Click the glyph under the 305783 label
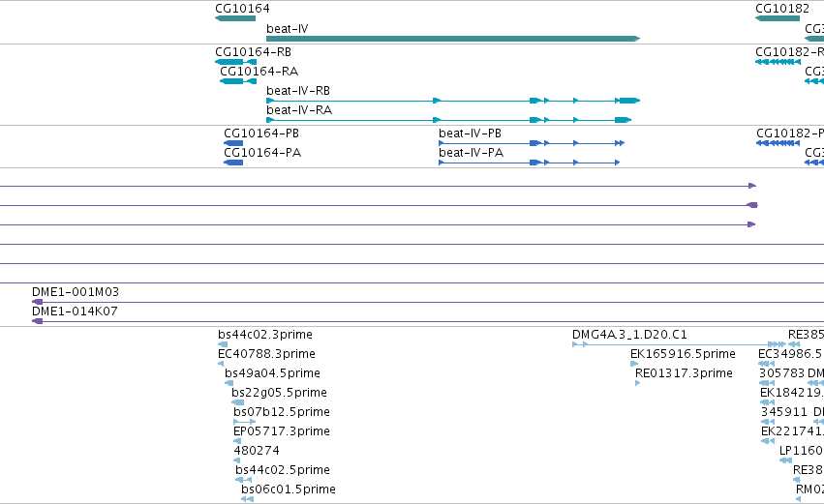824x504 pixels. point(767,383)
